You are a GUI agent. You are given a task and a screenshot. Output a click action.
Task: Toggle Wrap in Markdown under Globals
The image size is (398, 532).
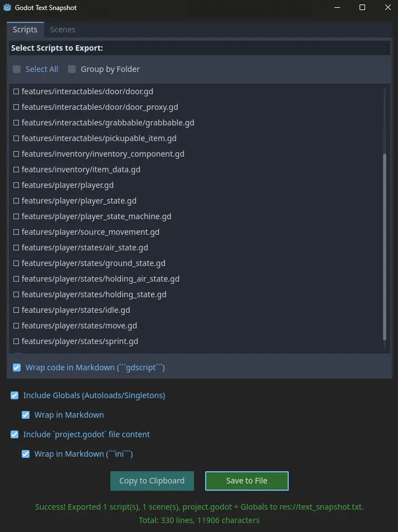click(26, 415)
